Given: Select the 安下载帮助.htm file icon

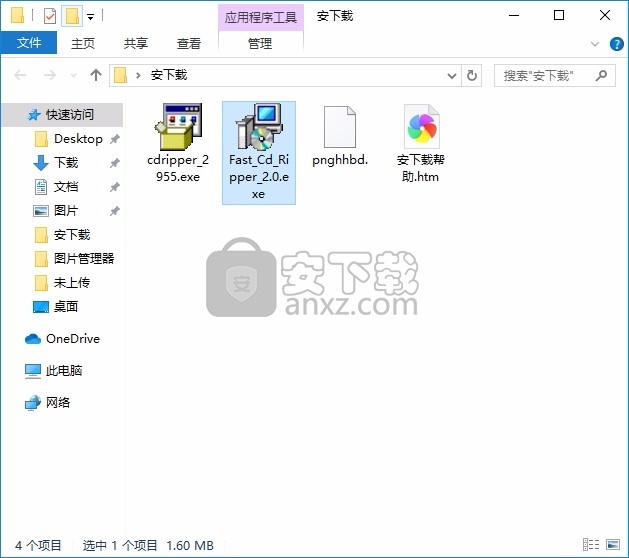Looking at the screenshot, I should tap(421, 127).
